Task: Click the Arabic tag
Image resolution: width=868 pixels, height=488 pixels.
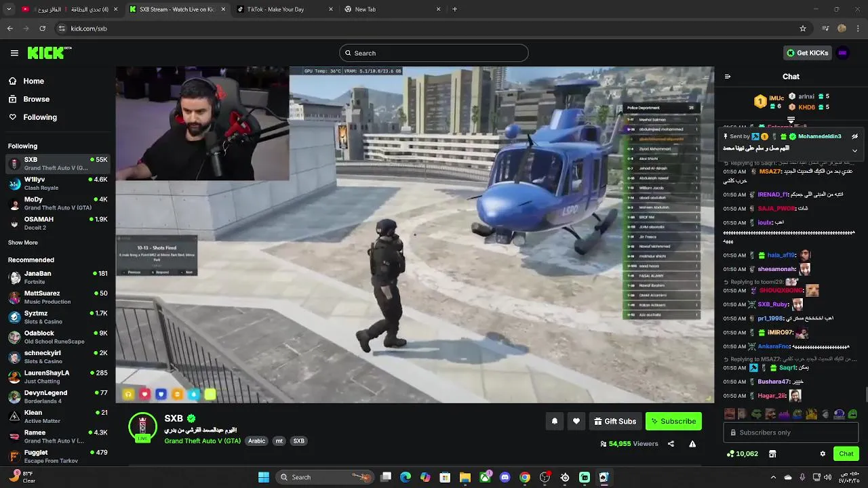Action: click(256, 441)
